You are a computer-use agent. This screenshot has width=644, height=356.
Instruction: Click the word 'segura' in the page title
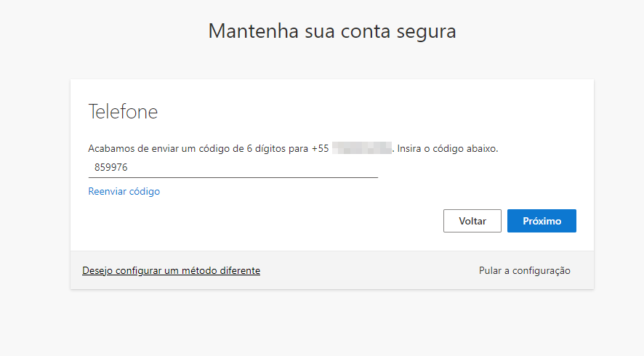pyautogui.click(x=429, y=31)
